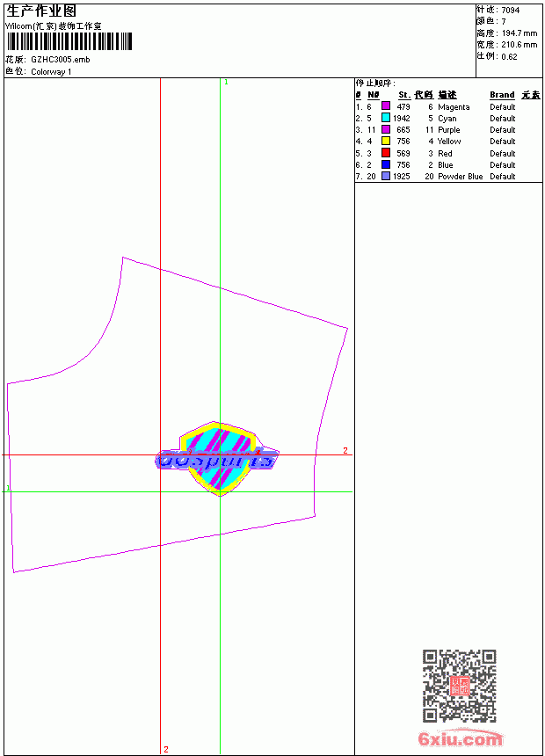The image size is (545, 756).
Task: Select the shield logo embroidery design
Action: click(x=217, y=459)
